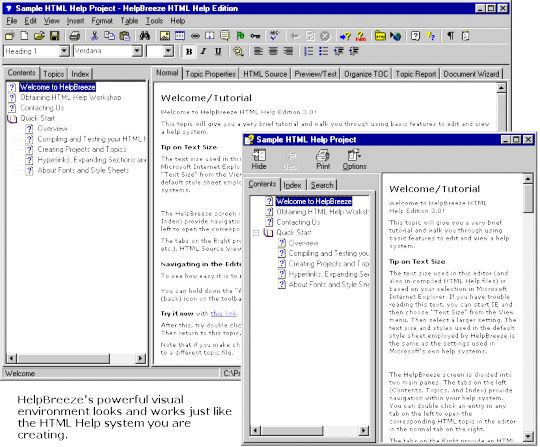Click the help viewer contents horizontal scrollbar
540x447 pixels.
309,430
